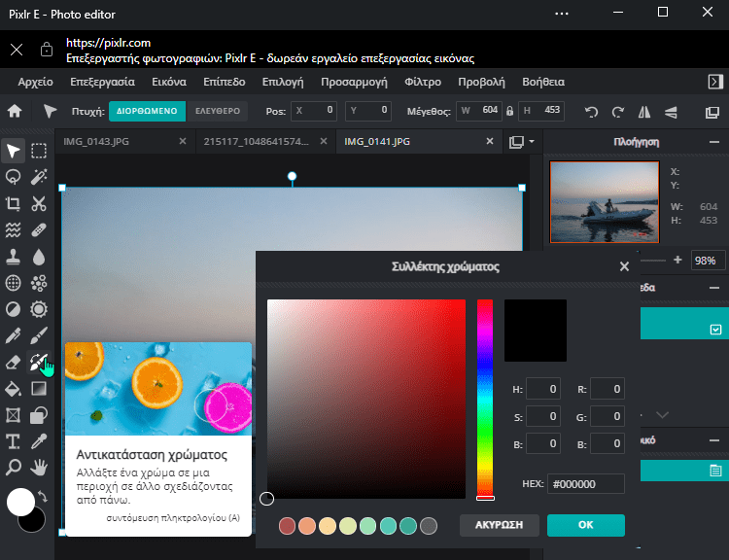The height and width of the screenshot is (560, 729).
Task: Select the Zoom magnifier tool
Action: 14,468
